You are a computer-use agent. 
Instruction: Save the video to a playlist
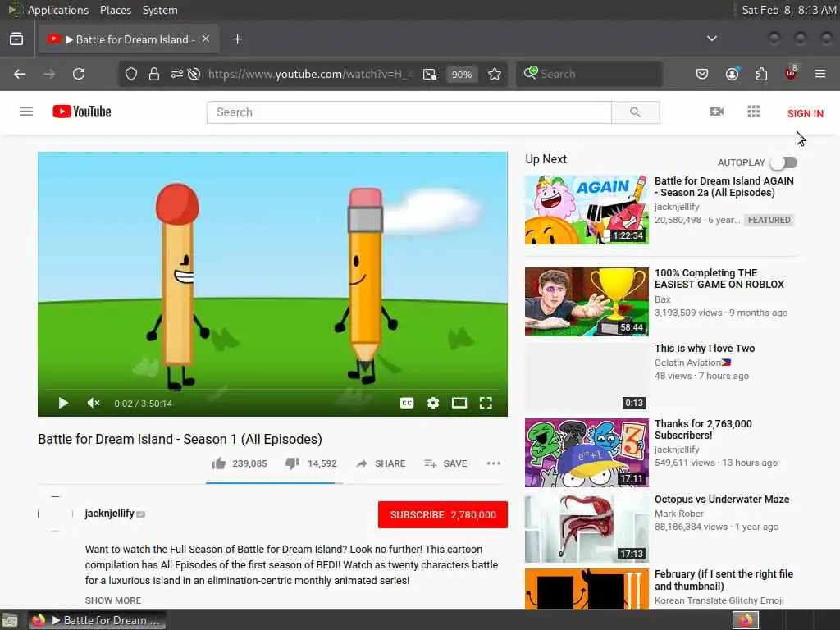445,463
